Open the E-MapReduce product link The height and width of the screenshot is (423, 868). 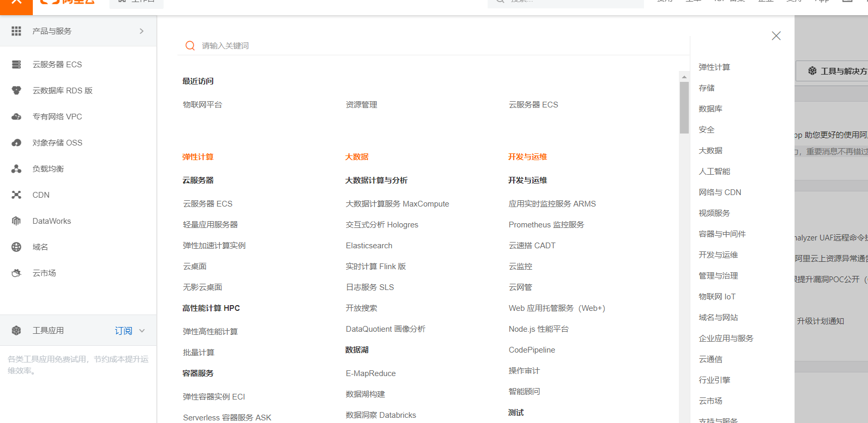pos(371,373)
